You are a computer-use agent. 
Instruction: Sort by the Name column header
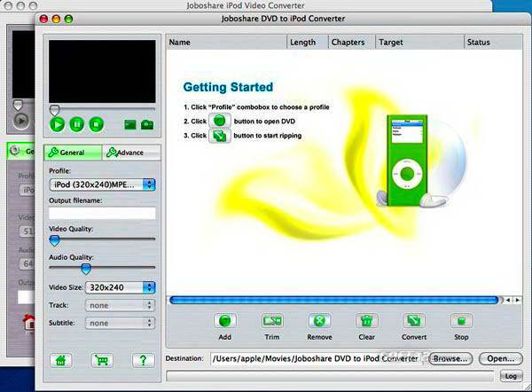pos(227,43)
